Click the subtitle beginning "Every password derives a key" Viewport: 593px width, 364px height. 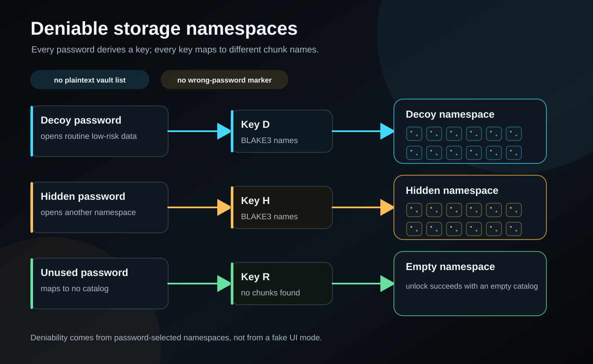[175, 50]
